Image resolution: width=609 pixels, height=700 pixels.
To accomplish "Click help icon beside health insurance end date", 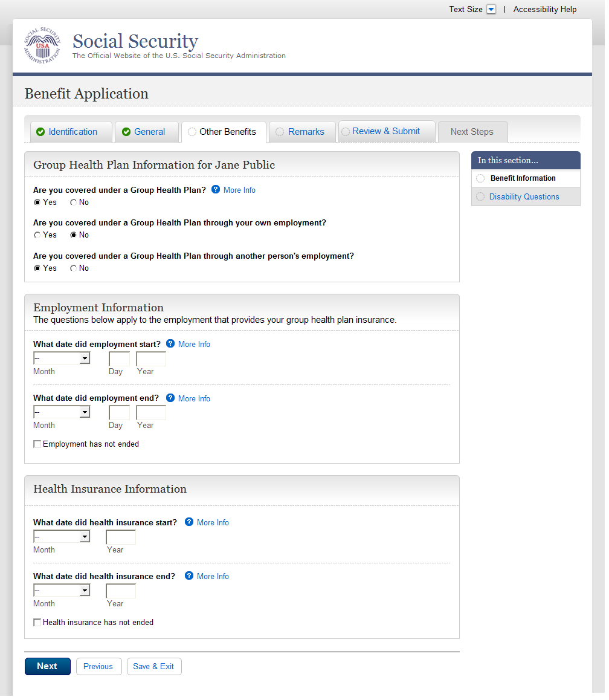I will tap(189, 575).
